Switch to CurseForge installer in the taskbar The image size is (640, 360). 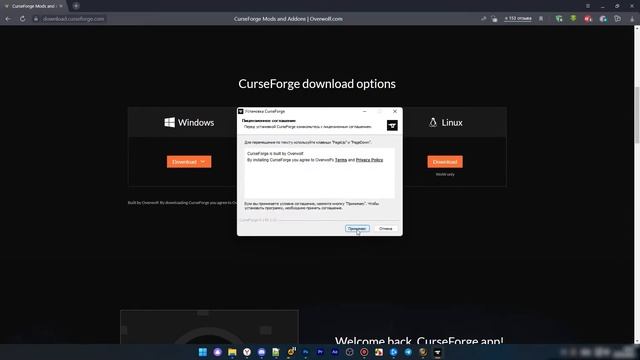pyautogui.click(x=438, y=352)
